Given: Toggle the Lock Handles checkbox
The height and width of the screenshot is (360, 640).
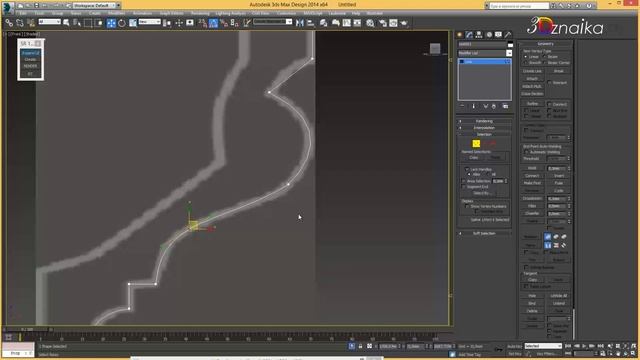Looking at the screenshot, I should coord(467,169).
